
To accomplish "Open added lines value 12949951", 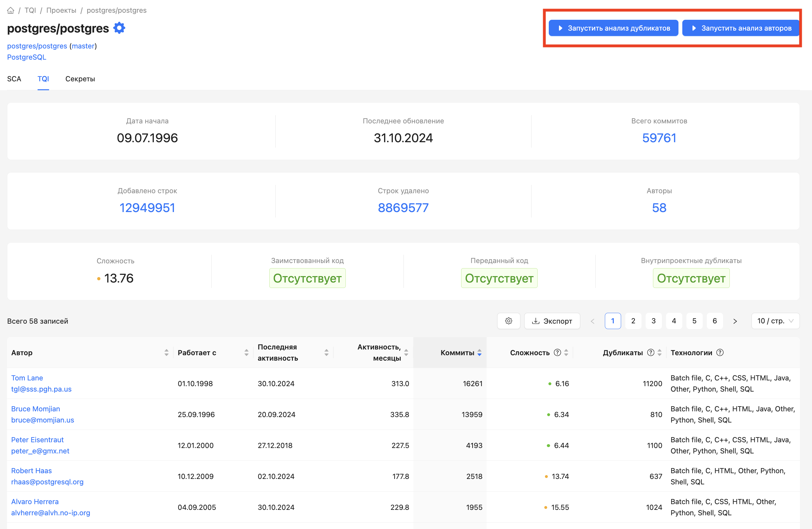I will point(147,208).
